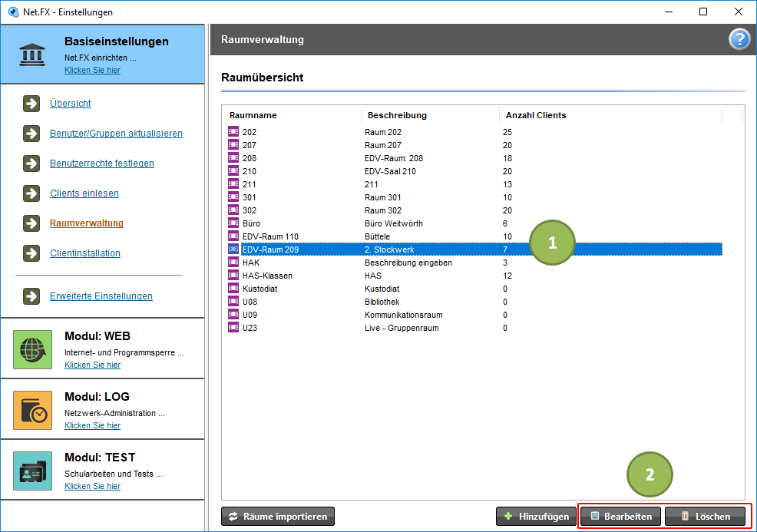Click the Basiseinstellungen bank building icon
The image size is (757, 532).
pos(32,55)
